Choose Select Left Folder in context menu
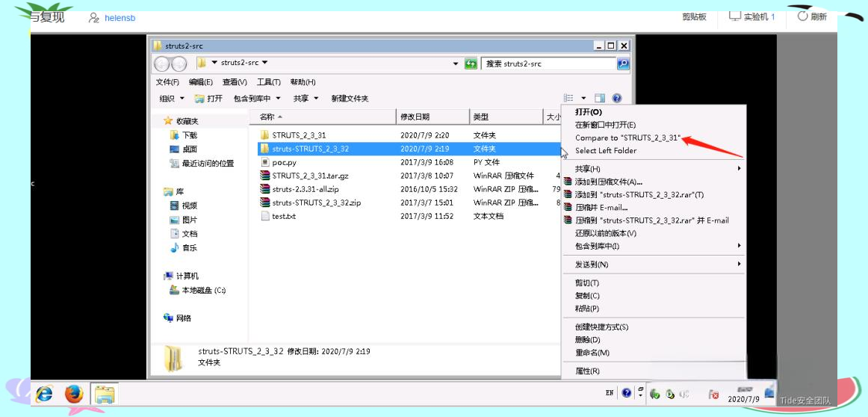 pyautogui.click(x=606, y=151)
